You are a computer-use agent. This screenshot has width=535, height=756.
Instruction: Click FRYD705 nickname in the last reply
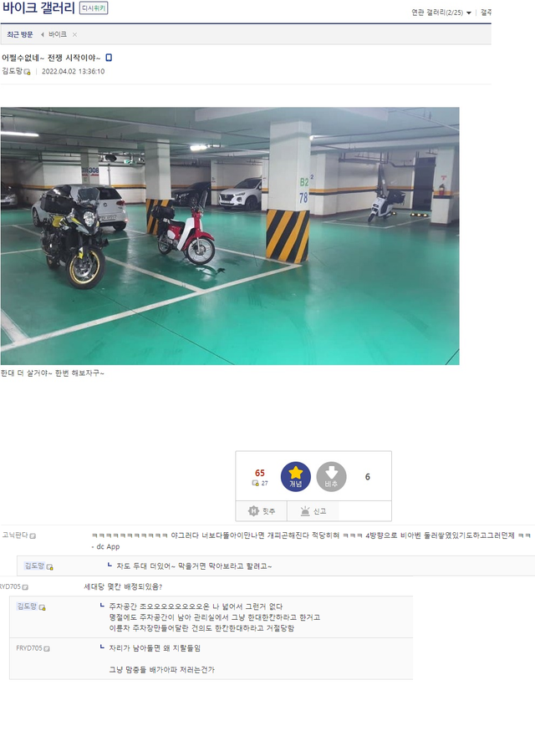[x=29, y=648]
